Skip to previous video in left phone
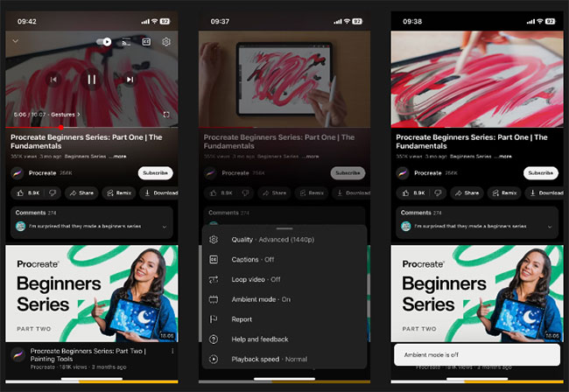The height and width of the screenshot is (392, 569). pos(53,80)
